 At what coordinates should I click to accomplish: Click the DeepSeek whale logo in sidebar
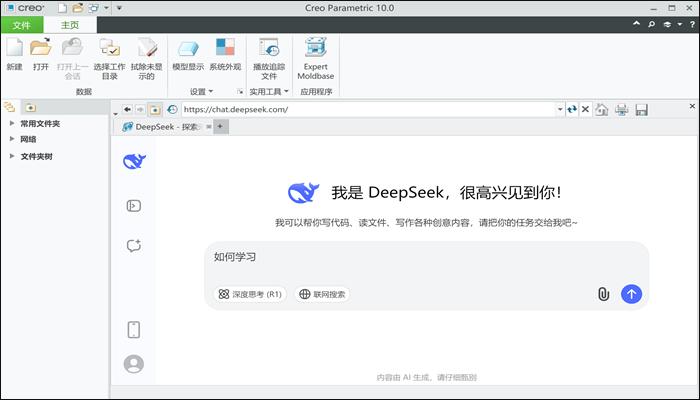tap(134, 161)
